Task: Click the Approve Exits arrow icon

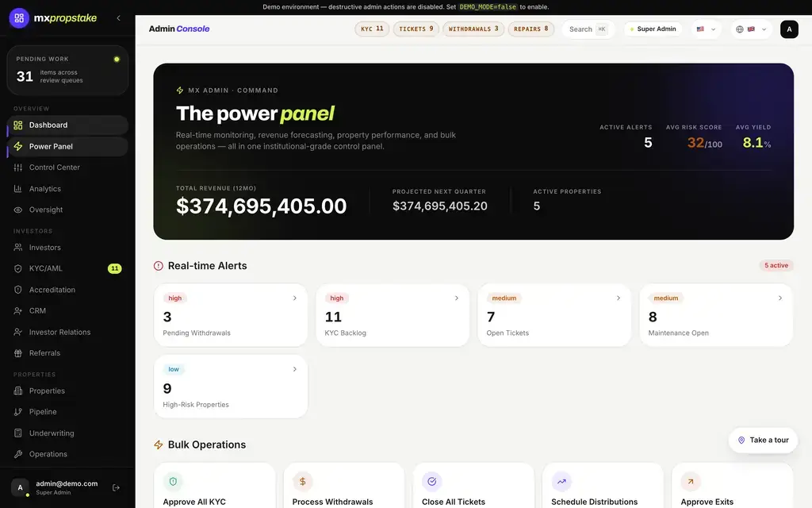Action: point(691,482)
